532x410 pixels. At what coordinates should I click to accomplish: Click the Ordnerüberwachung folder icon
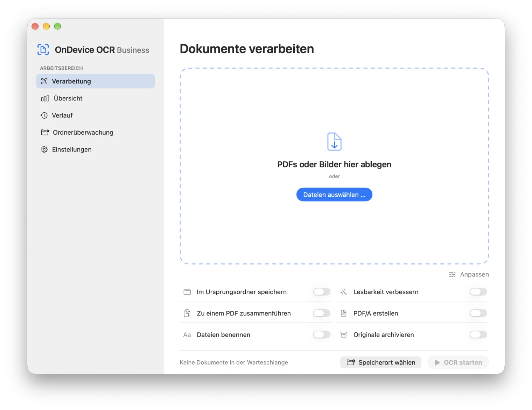point(45,132)
